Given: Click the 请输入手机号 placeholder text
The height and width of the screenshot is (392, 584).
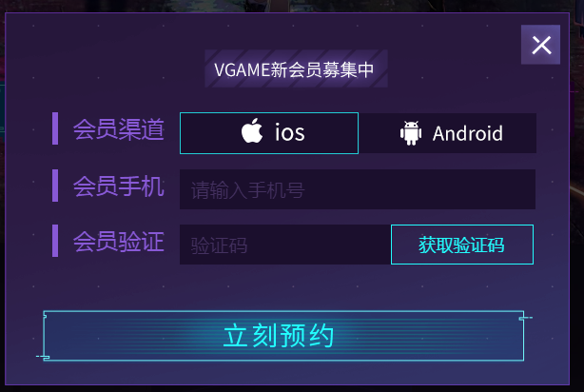Looking at the screenshot, I should coord(247,190).
